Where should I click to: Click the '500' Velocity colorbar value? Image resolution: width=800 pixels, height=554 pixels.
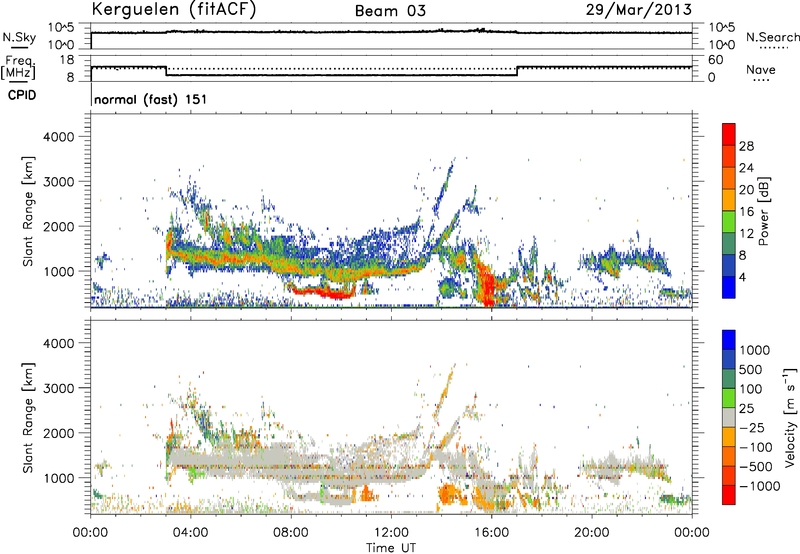753,369
